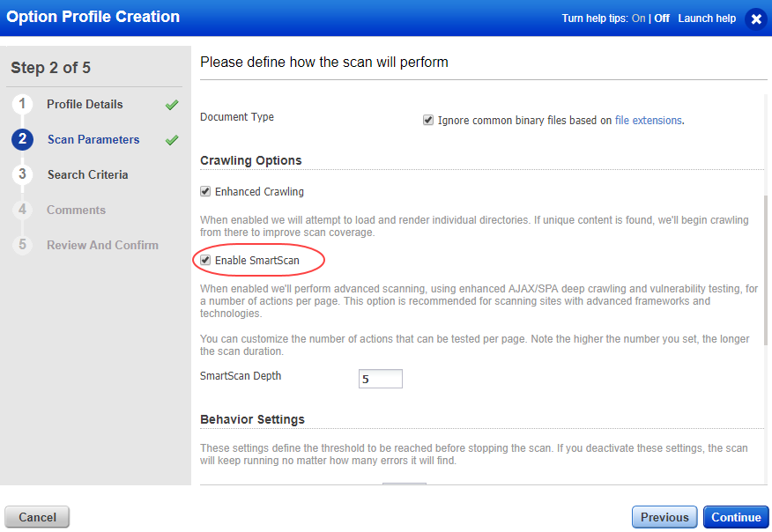772x532 pixels.
Task: Disable Enhanced Crawling
Action: tap(204, 191)
